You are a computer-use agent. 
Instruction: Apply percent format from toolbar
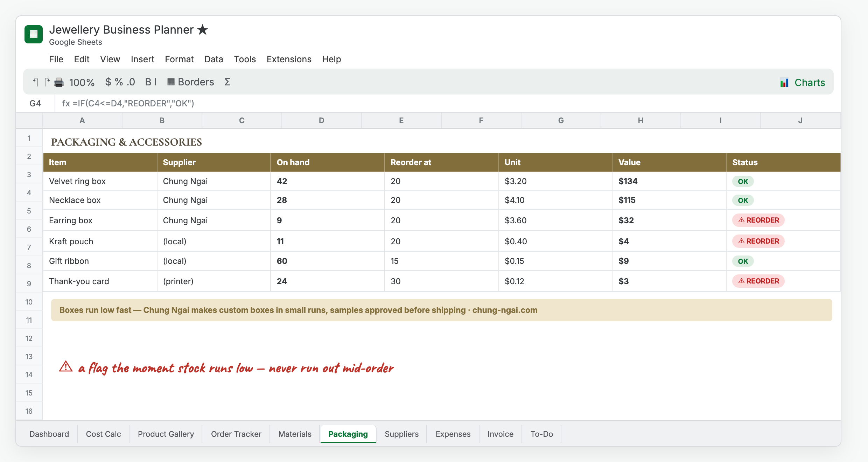click(119, 82)
